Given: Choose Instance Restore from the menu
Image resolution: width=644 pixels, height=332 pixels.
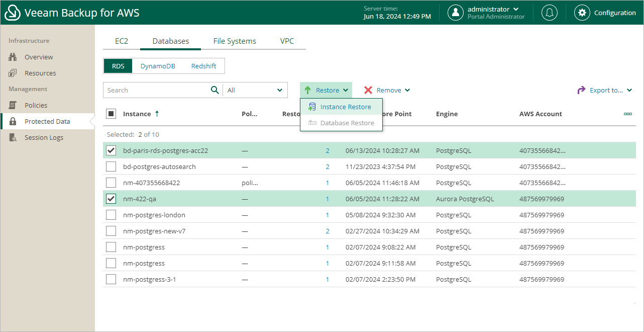Looking at the screenshot, I should click(x=341, y=107).
